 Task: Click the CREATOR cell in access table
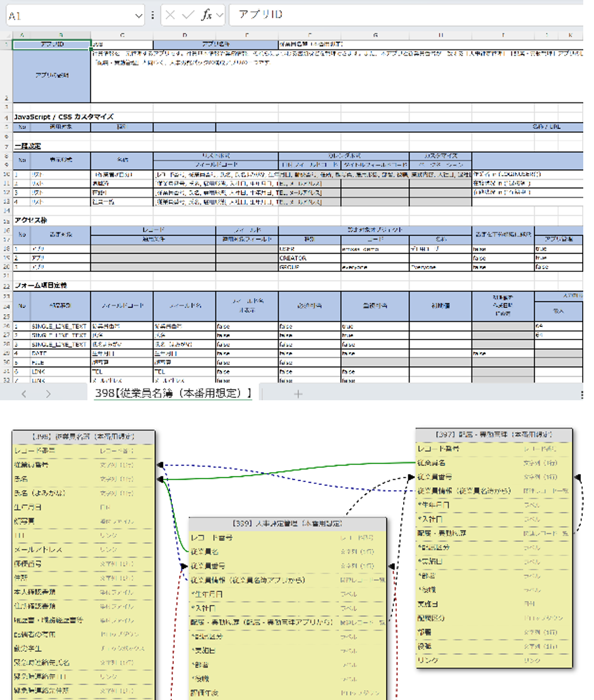(x=310, y=258)
